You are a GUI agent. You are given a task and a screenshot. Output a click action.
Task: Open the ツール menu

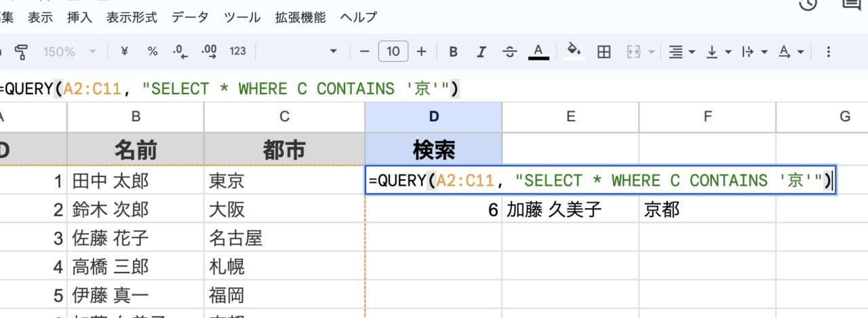click(243, 18)
